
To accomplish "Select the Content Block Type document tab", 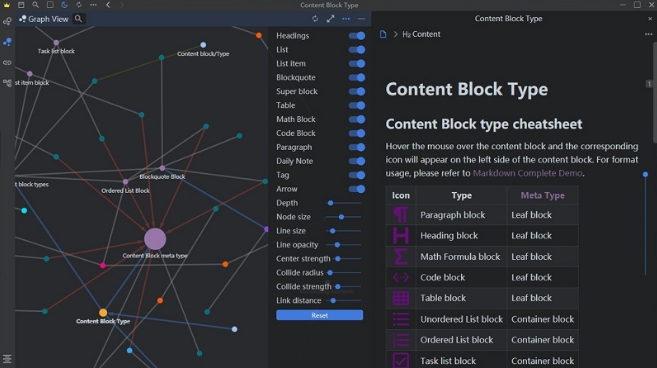I will [508, 18].
